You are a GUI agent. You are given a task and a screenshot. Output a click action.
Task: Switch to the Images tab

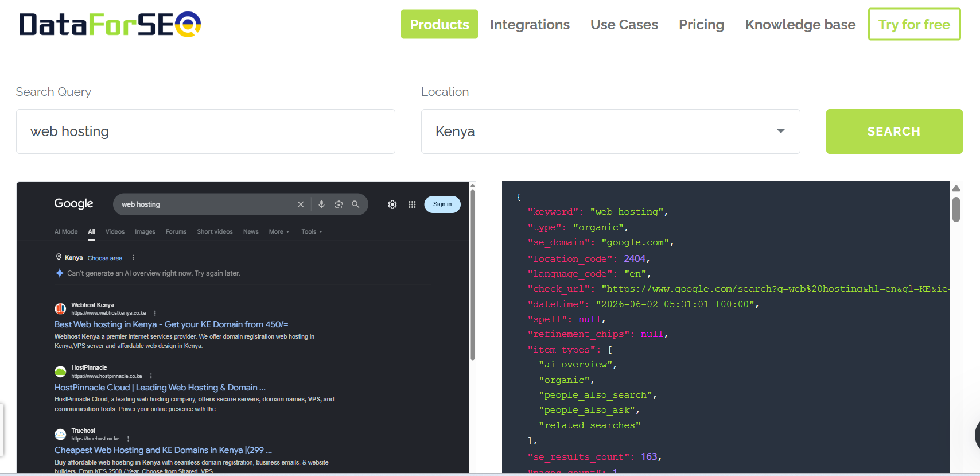pyautogui.click(x=145, y=232)
